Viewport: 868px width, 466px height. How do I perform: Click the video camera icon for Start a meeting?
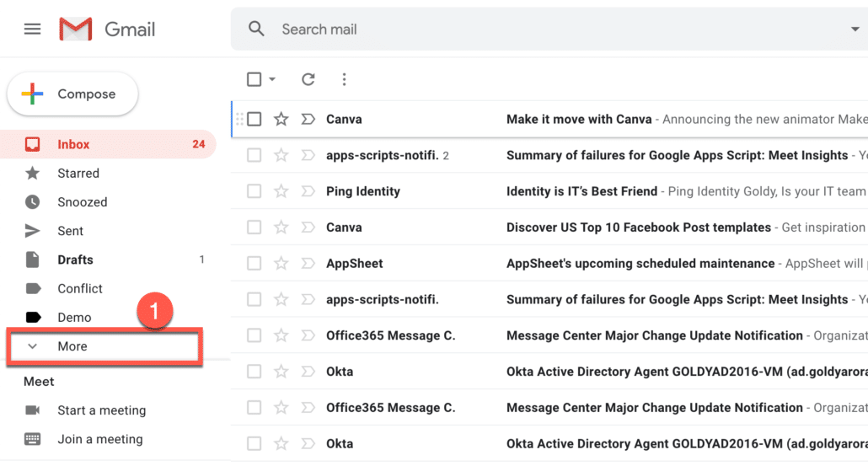point(33,410)
